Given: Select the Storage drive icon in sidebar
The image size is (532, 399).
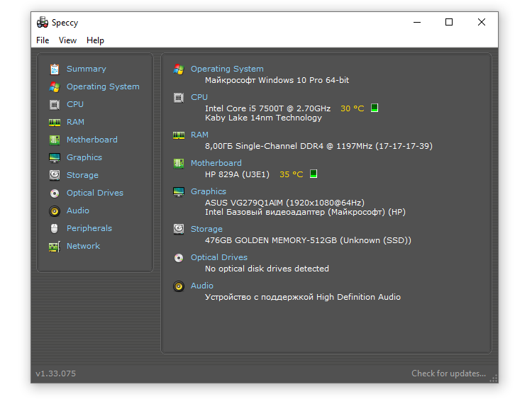Looking at the screenshot, I should 55,175.
